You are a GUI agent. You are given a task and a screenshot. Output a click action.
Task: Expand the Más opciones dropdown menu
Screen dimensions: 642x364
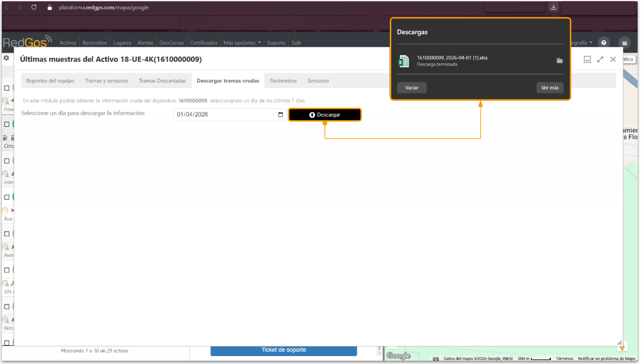click(x=242, y=42)
